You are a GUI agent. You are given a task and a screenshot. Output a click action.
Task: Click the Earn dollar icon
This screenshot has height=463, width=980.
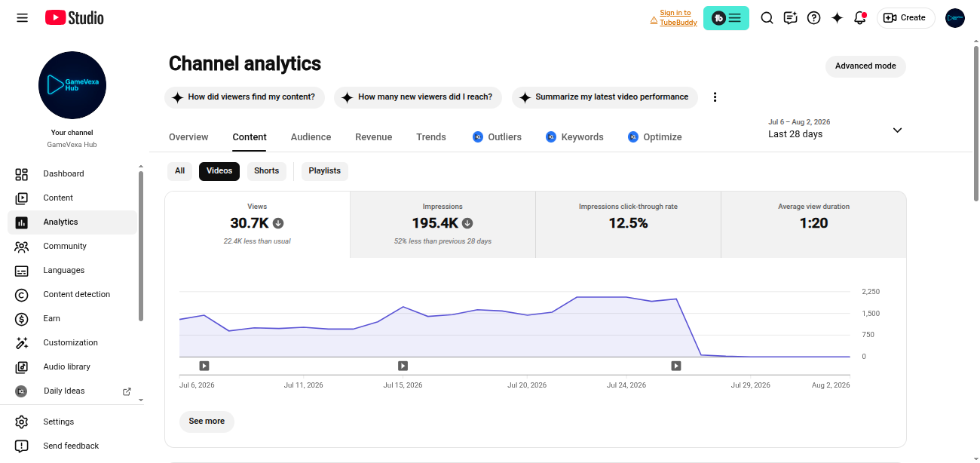click(x=22, y=319)
